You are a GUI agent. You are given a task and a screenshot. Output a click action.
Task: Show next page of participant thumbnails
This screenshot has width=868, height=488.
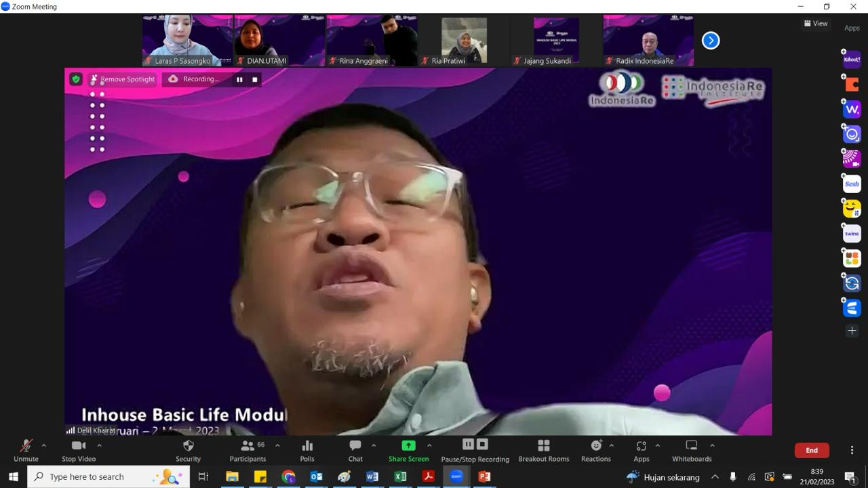coord(711,41)
